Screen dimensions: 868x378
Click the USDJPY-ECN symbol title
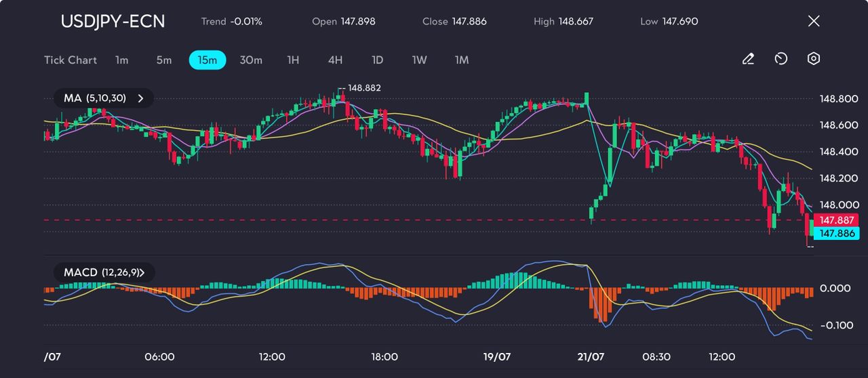coord(113,21)
